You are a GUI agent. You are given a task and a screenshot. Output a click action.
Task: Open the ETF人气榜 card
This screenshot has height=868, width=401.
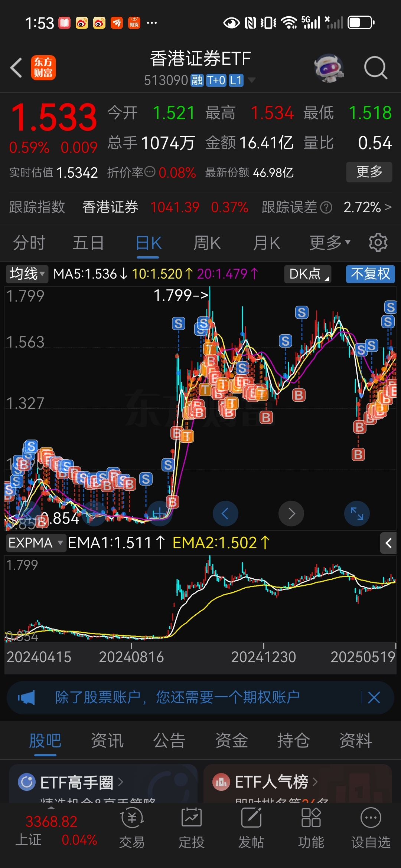click(298, 783)
